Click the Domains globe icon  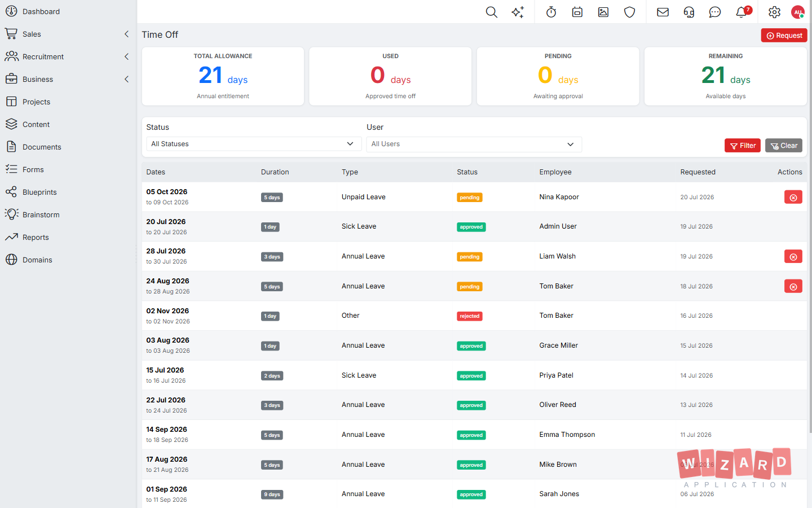point(11,260)
